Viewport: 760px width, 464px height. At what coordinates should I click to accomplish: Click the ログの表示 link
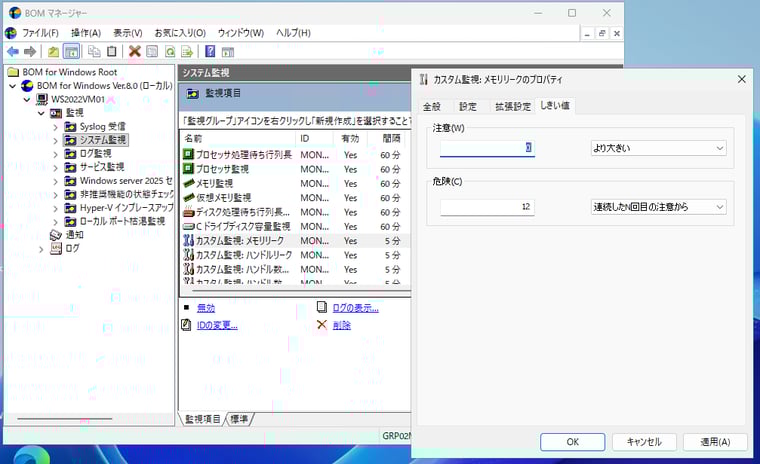(354, 307)
